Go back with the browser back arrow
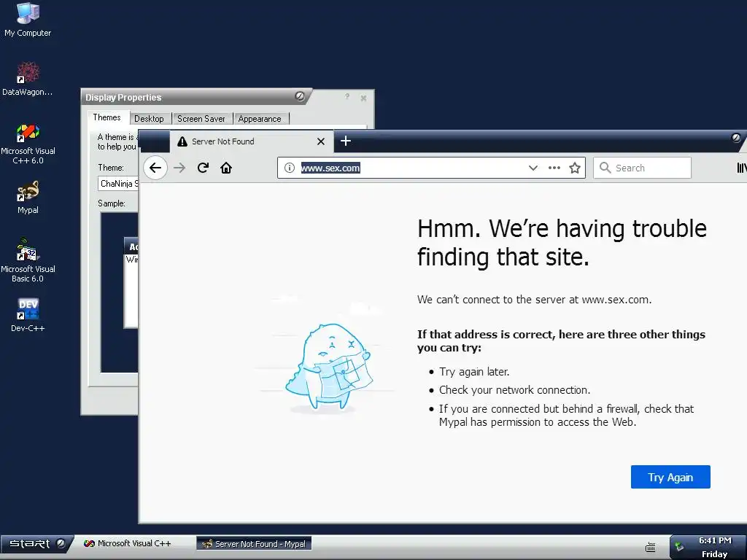 pos(155,168)
